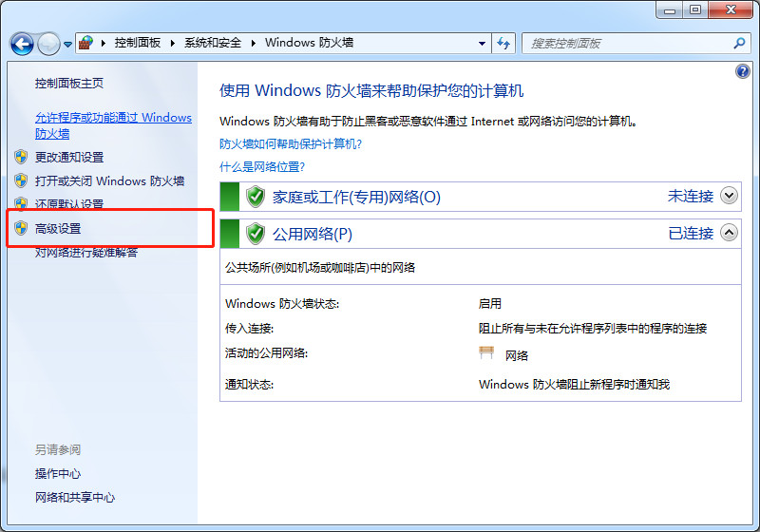Click Windows 防火墙阻止新程序时通知我 notification value
Image resolution: width=760 pixels, height=532 pixels.
tap(574, 385)
